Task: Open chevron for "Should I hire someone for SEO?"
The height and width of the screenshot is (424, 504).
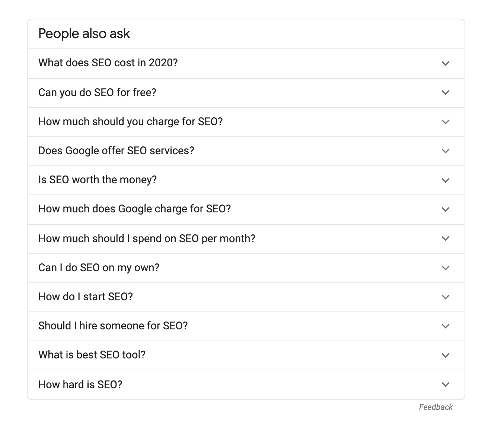Action: (x=445, y=326)
